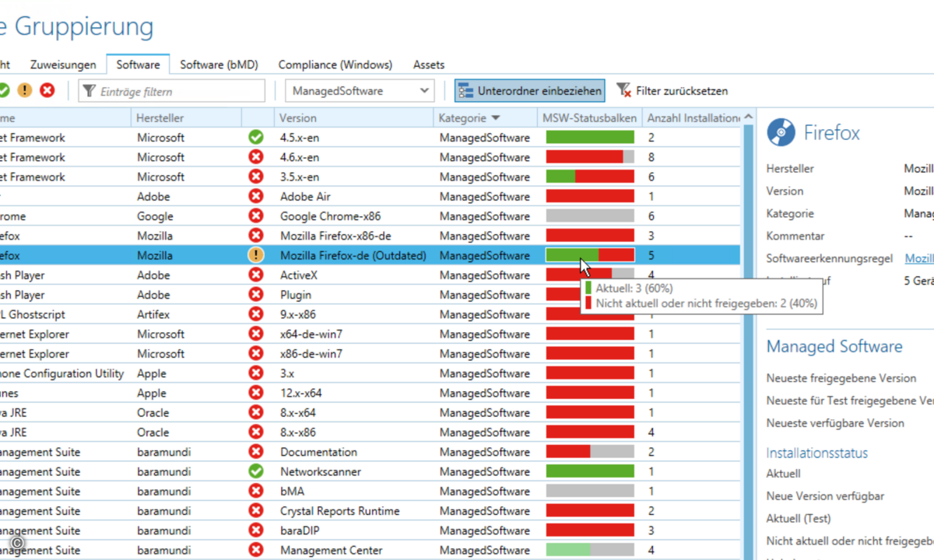Click red error icon in Google Chrome-x86 row
This screenshot has height=560, width=934.
tap(256, 216)
